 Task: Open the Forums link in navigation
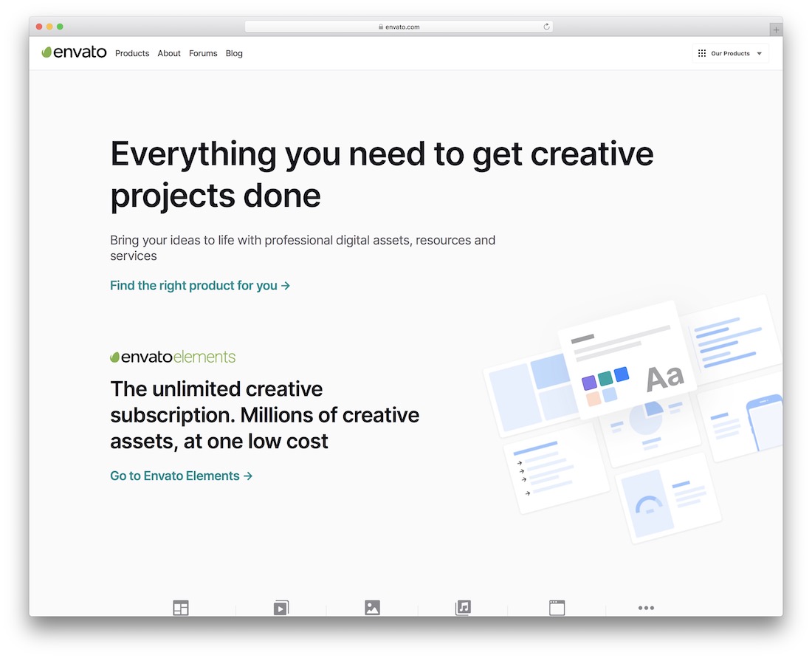(x=203, y=53)
